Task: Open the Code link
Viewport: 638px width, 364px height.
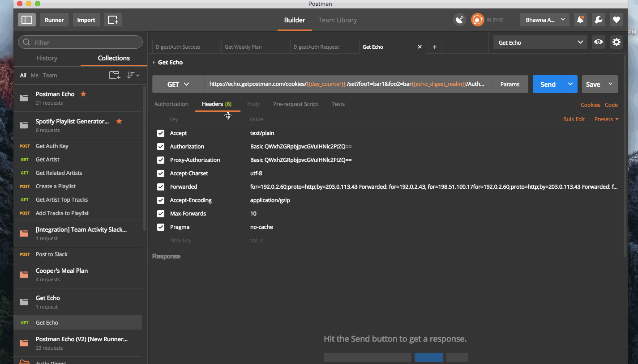Action: (x=611, y=105)
